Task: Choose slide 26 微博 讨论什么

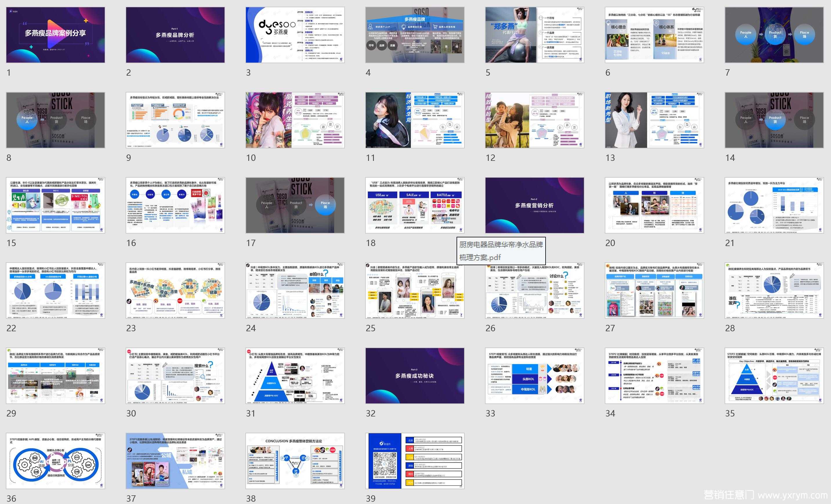Action: tap(535, 291)
